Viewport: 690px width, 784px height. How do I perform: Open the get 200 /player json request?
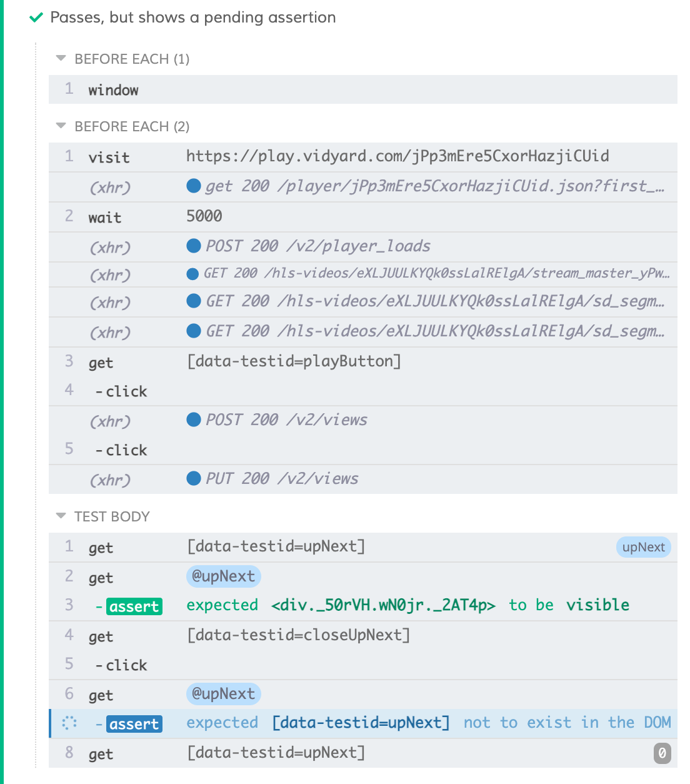pyautogui.click(x=363, y=187)
